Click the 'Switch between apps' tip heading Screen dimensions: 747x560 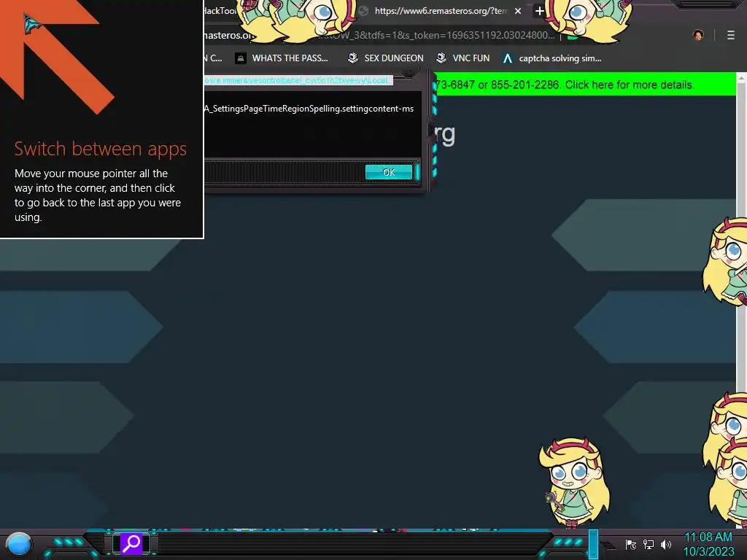[x=101, y=149]
